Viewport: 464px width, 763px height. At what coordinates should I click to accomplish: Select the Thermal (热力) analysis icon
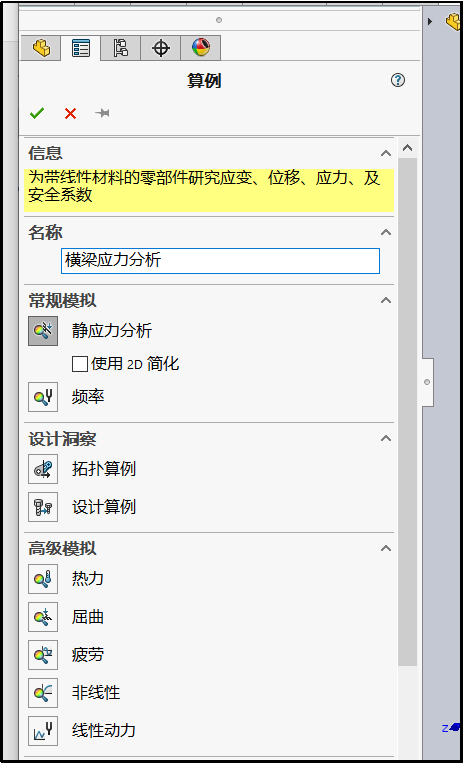43,579
